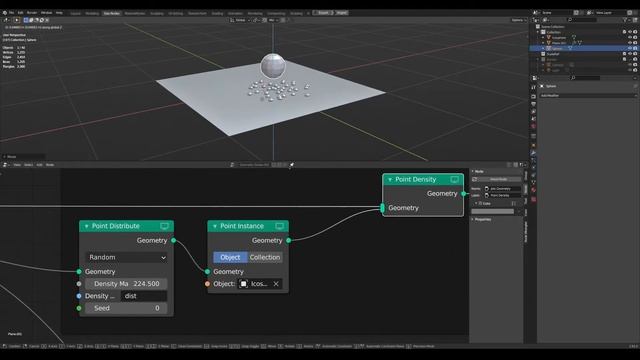
Task: Open the Render menu
Action: coord(32,13)
